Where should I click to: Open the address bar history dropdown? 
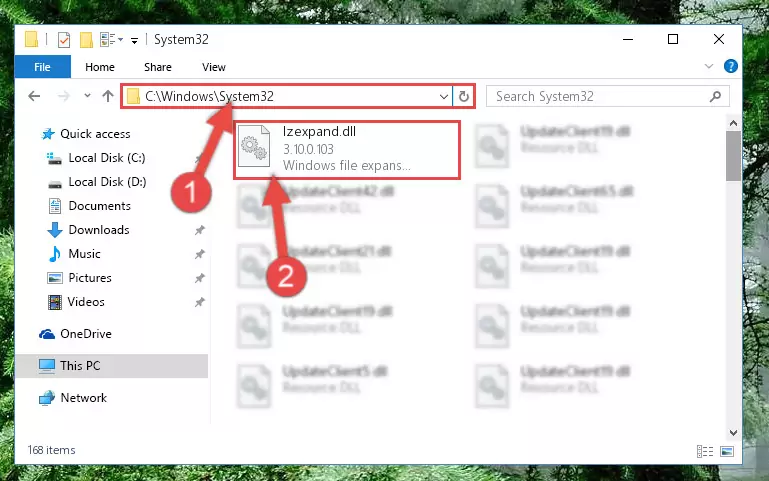[x=444, y=97]
